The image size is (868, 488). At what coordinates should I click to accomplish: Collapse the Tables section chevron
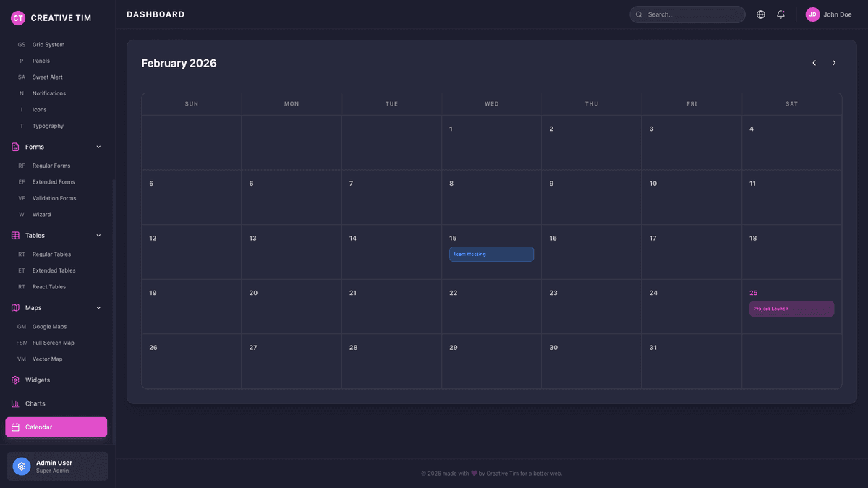click(98, 235)
